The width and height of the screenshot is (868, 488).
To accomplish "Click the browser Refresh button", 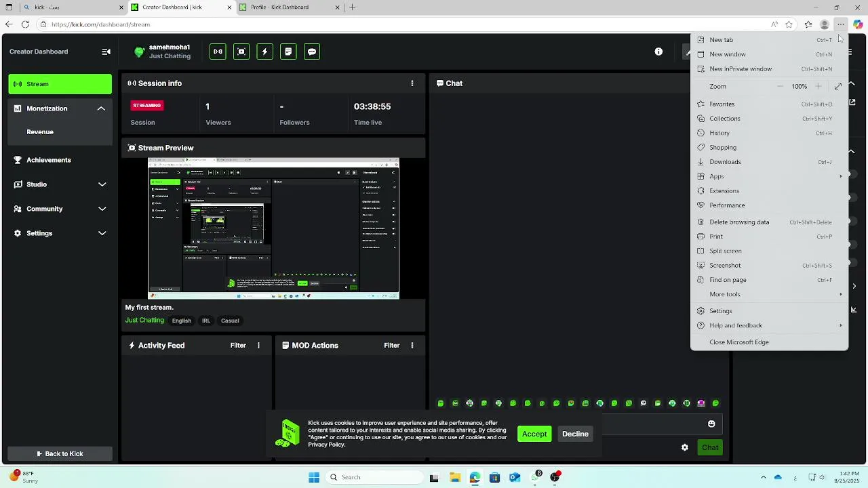I will (x=25, y=24).
